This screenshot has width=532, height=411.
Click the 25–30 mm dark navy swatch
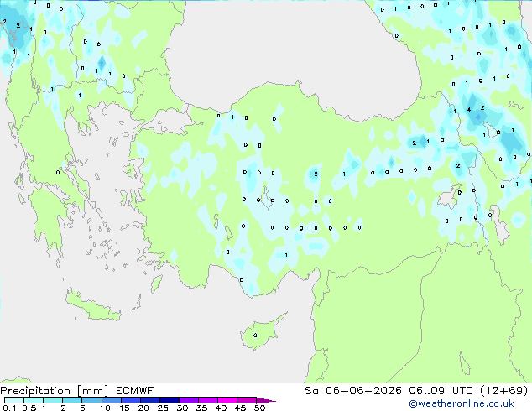169,400
